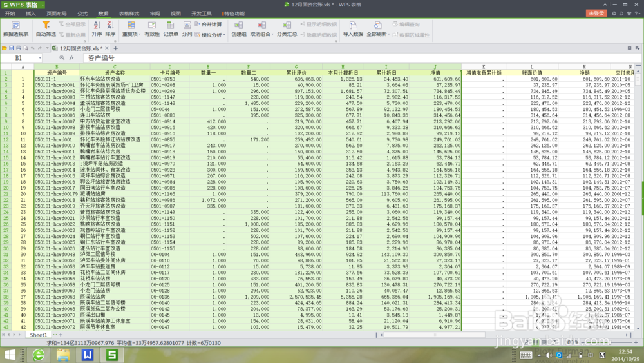Viewport: 644px width, 363px height.
Task: Click the horizontal scrollbar thumb
Action: 433,335
